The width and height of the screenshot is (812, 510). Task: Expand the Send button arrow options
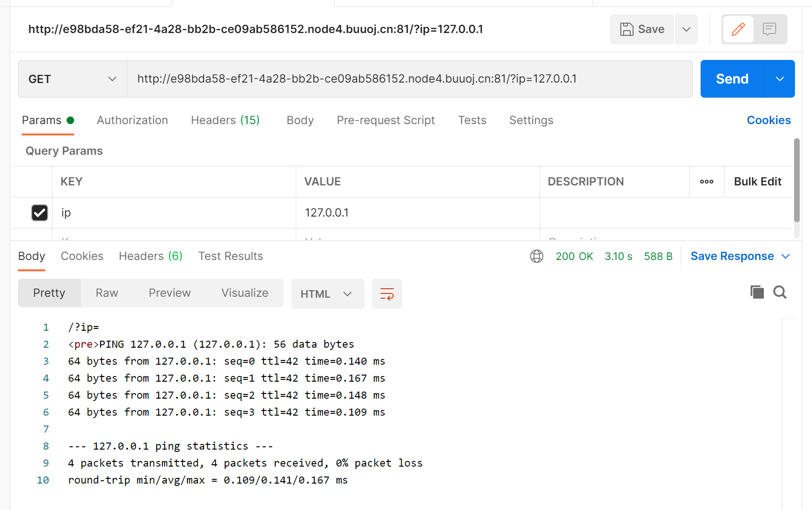[x=779, y=79]
